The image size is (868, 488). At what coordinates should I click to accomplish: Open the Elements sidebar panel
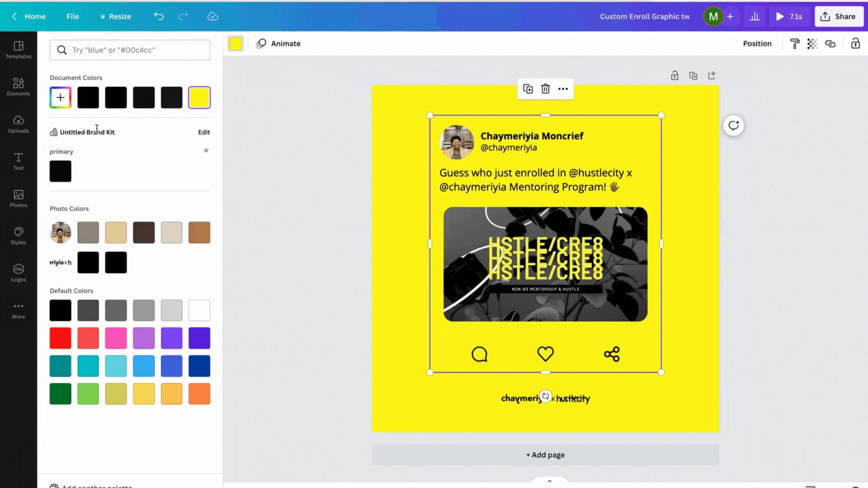[18, 87]
